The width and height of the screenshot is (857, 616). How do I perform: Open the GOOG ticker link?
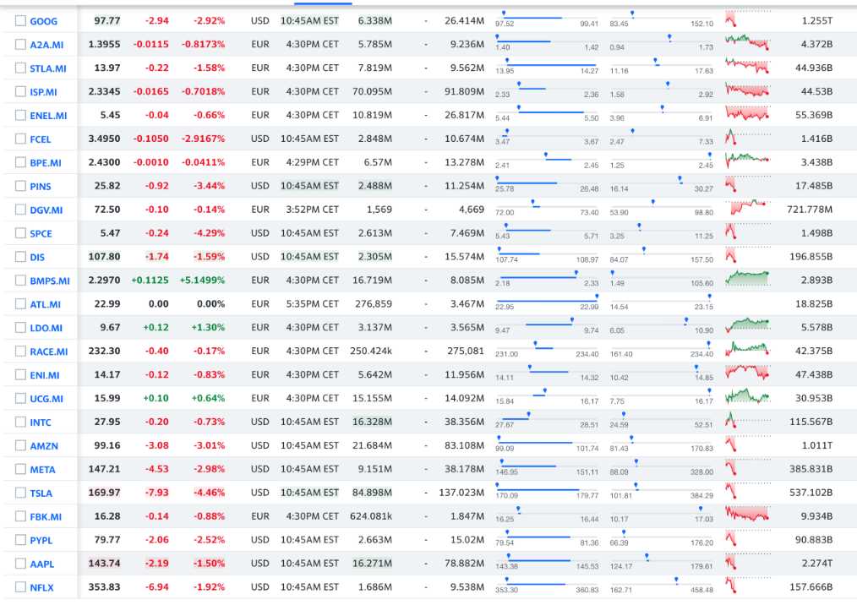(43, 21)
